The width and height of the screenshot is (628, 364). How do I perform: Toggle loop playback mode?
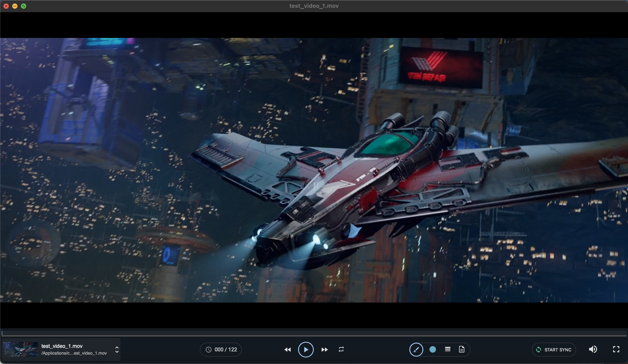341,349
